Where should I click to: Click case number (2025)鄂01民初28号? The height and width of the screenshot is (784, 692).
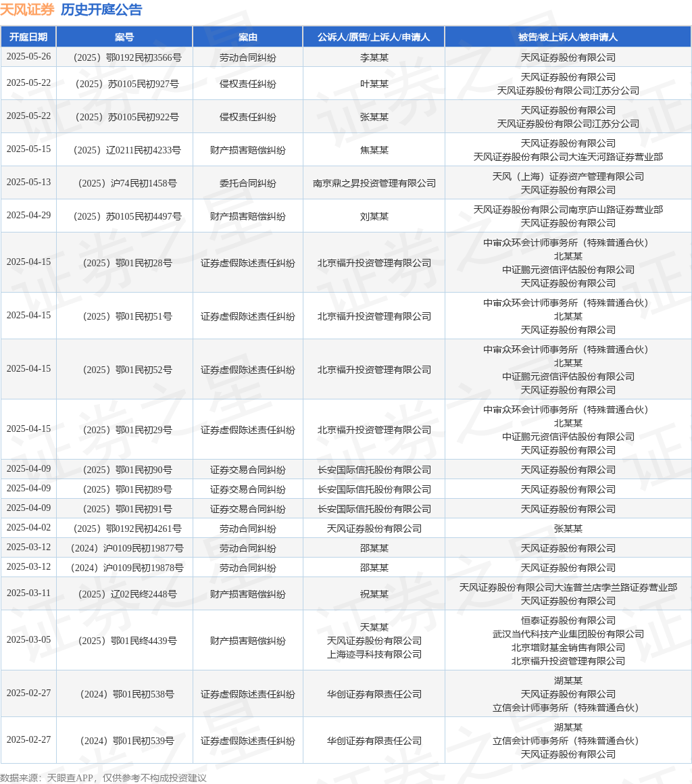point(127,263)
